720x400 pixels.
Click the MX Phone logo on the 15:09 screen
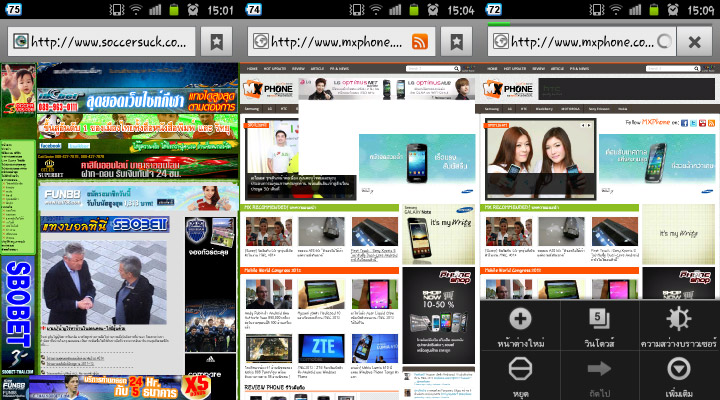tap(508, 89)
